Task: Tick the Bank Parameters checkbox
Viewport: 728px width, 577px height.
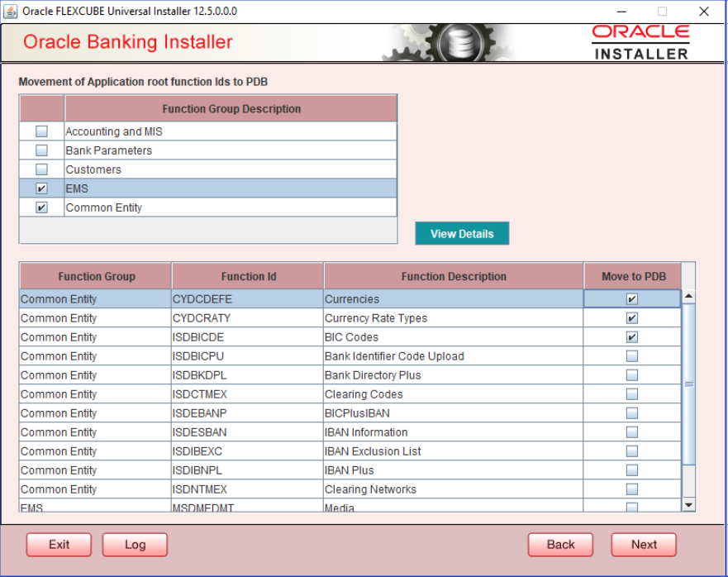Action: pyautogui.click(x=42, y=150)
